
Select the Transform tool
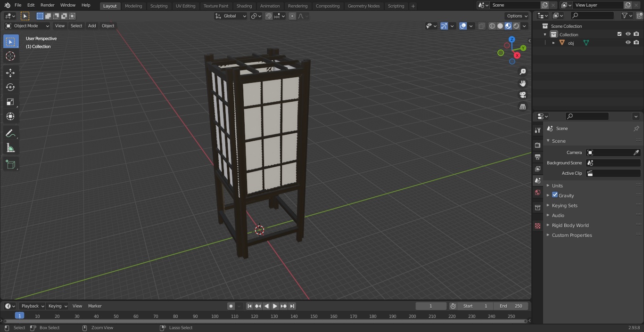pyautogui.click(x=10, y=116)
